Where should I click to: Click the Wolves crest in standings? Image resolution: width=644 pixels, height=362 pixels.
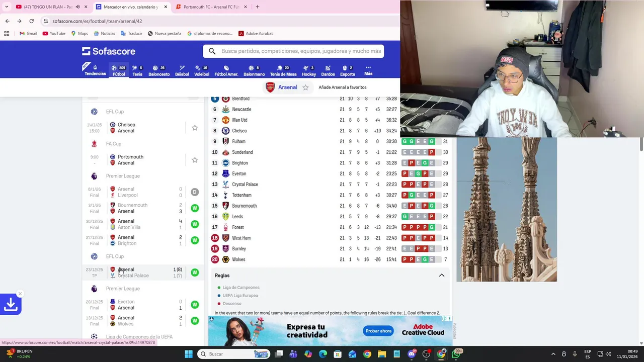pos(225,259)
